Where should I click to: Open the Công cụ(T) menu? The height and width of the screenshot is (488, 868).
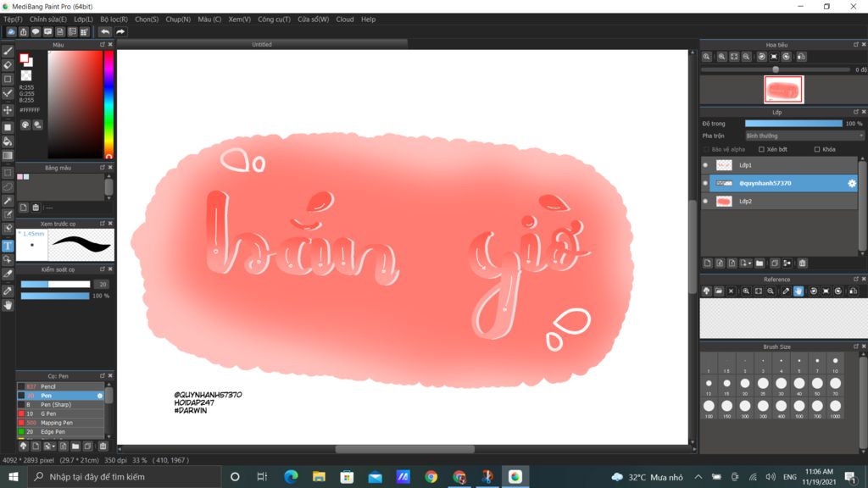coord(274,19)
